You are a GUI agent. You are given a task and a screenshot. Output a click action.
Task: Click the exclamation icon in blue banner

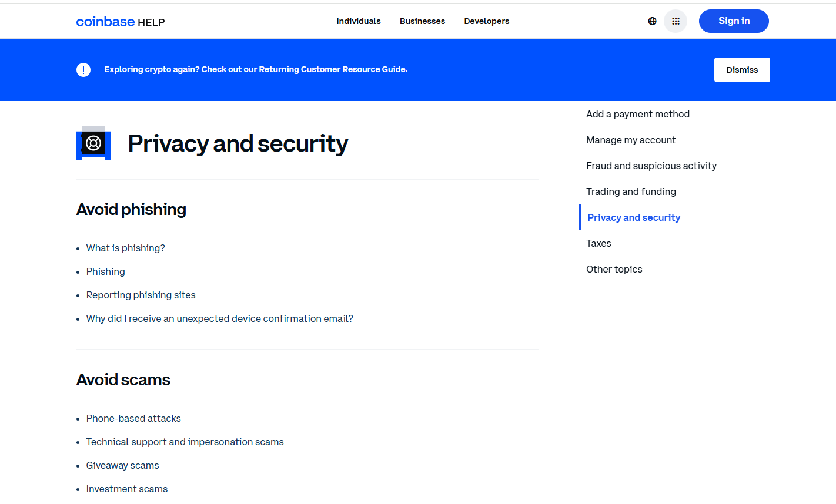click(83, 69)
